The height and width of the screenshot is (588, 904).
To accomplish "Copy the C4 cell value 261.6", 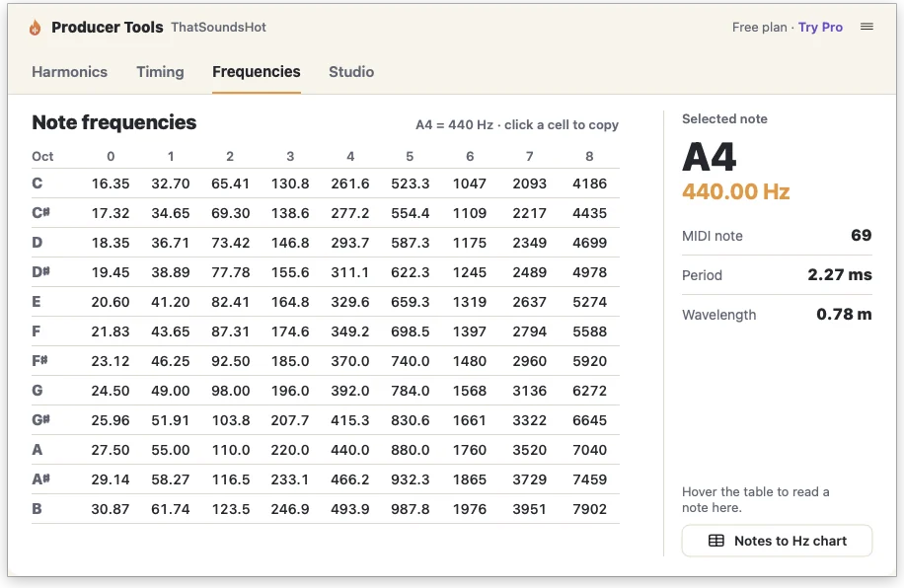I will pos(350,184).
